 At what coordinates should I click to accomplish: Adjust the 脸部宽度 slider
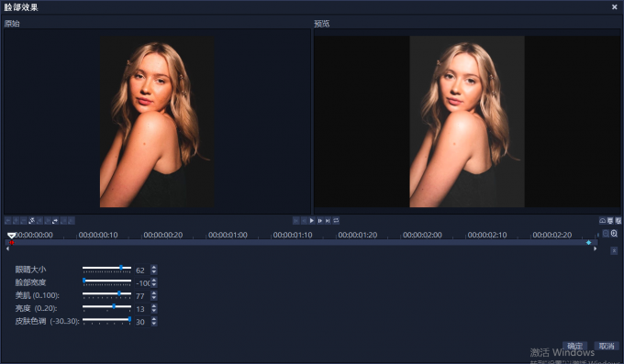tap(106, 282)
